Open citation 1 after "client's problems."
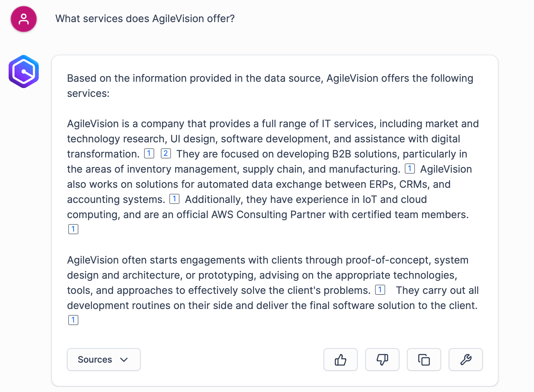 pyautogui.click(x=380, y=290)
